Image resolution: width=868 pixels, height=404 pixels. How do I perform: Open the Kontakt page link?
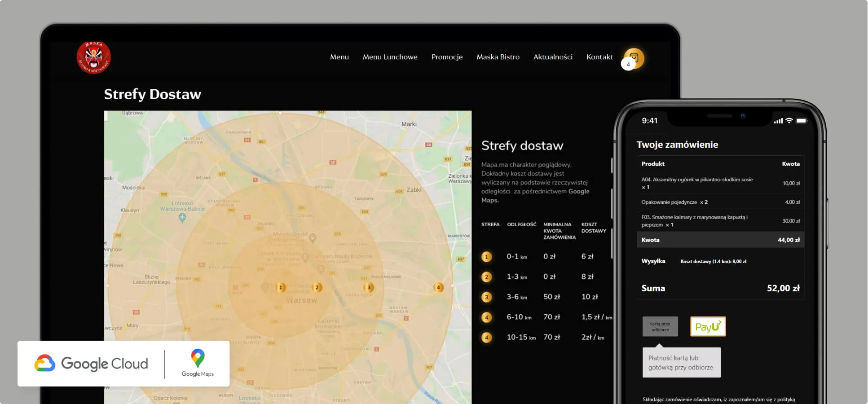pyautogui.click(x=599, y=57)
